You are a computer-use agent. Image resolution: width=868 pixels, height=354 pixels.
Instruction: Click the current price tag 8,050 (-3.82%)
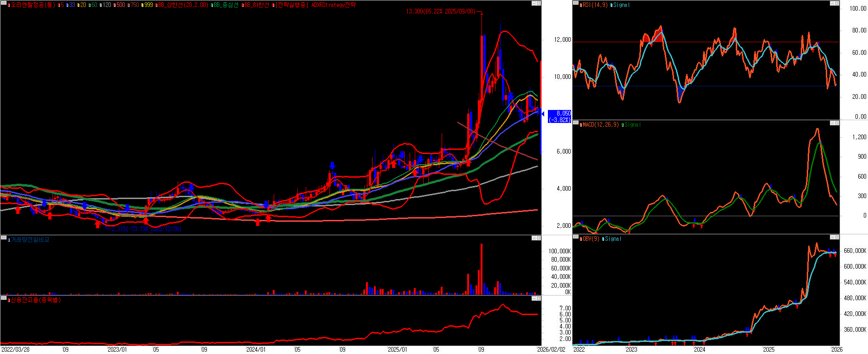pyautogui.click(x=559, y=116)
